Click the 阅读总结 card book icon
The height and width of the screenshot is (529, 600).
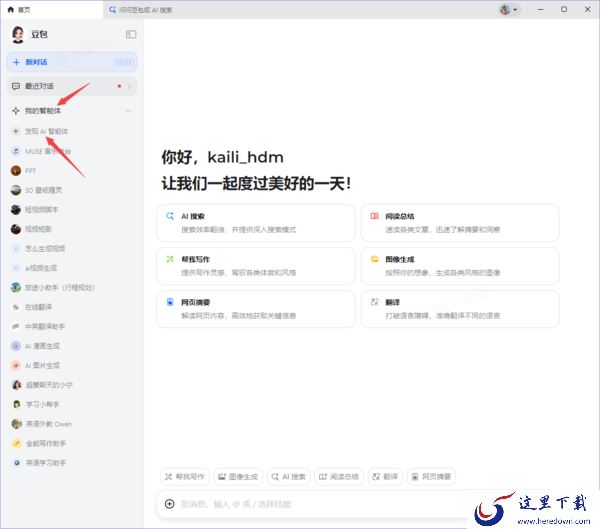[x=374, y=216]
